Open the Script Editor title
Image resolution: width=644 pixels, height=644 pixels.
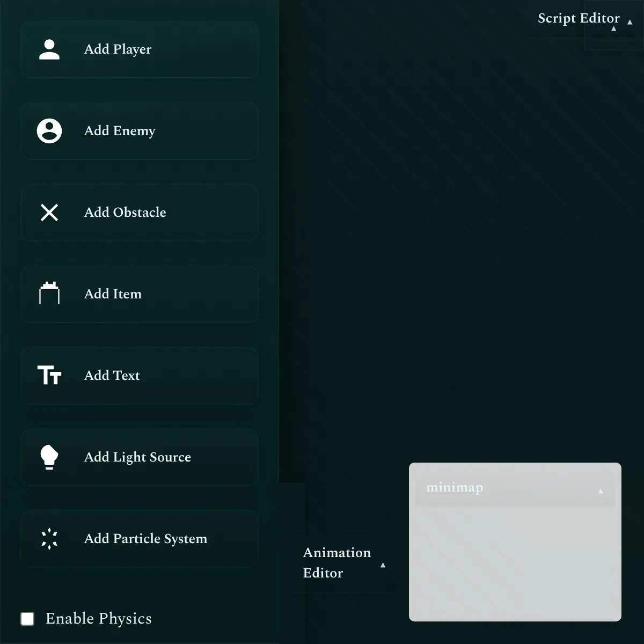(x=578, y=18)
